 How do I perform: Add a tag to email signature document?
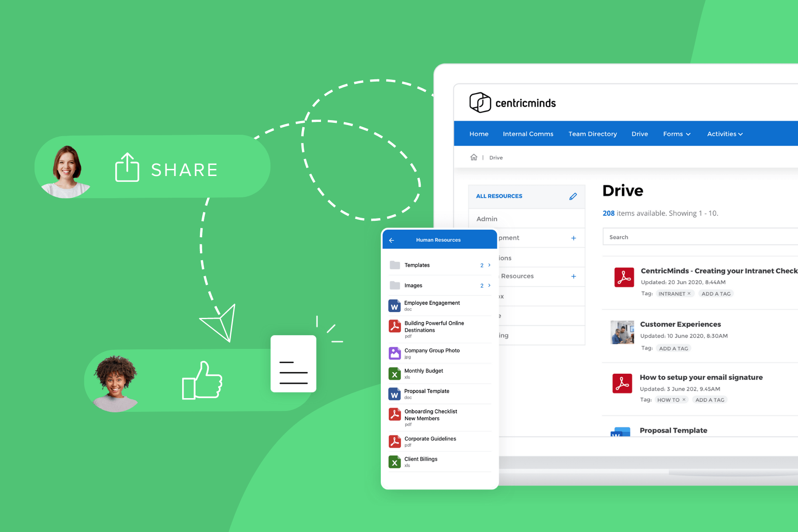(710, 400)
